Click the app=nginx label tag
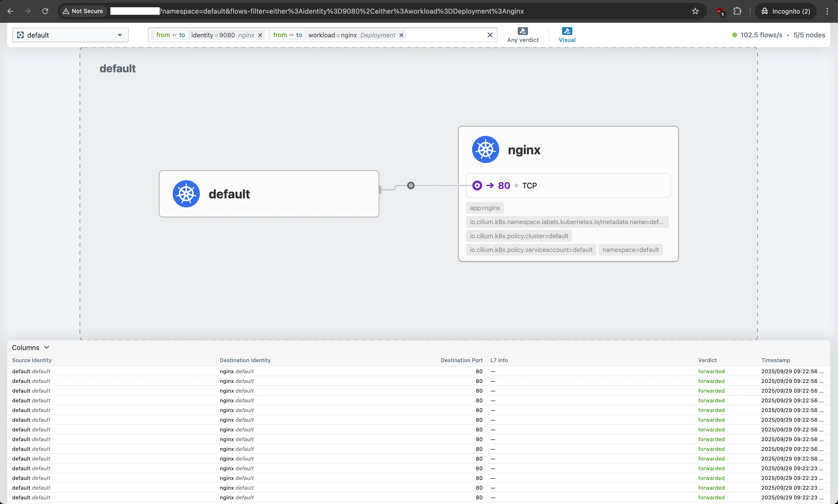Viewport: 838px width, 504px height. pos(485,208)
